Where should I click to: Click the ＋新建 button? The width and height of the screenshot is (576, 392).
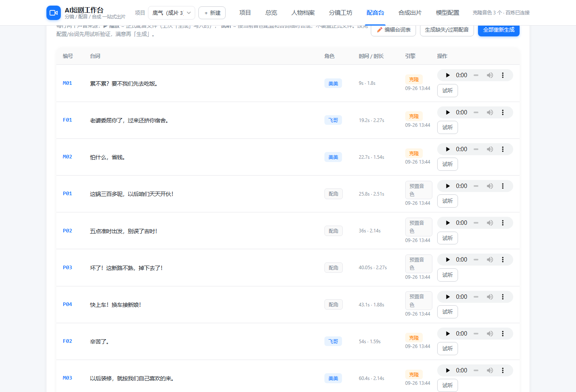[x=212, y=13]
